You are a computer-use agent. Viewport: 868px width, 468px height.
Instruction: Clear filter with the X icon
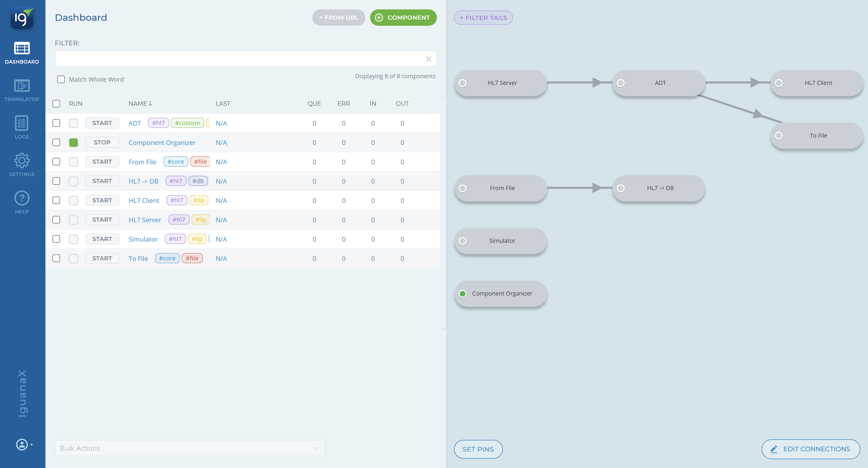pos(428,59)
